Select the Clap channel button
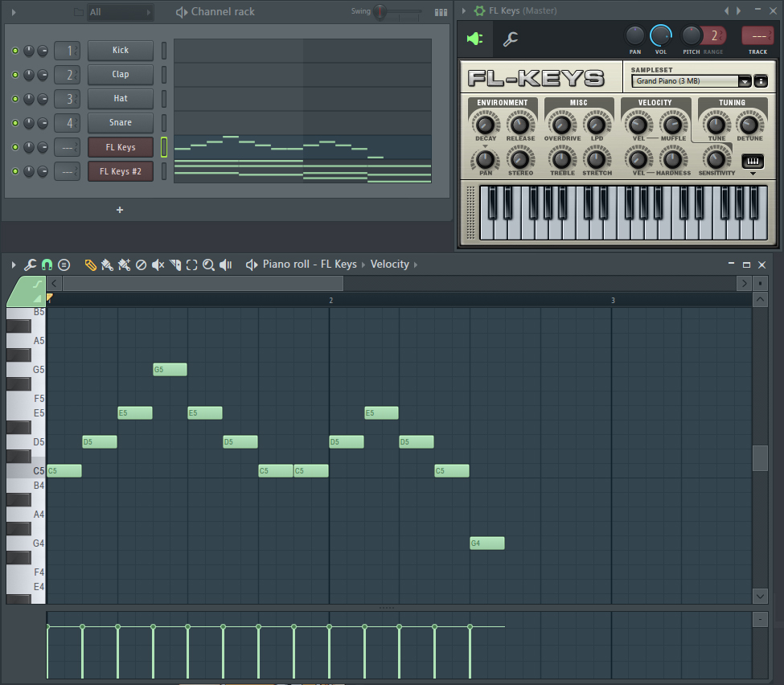Screen dimensions: 784x685 121,75
